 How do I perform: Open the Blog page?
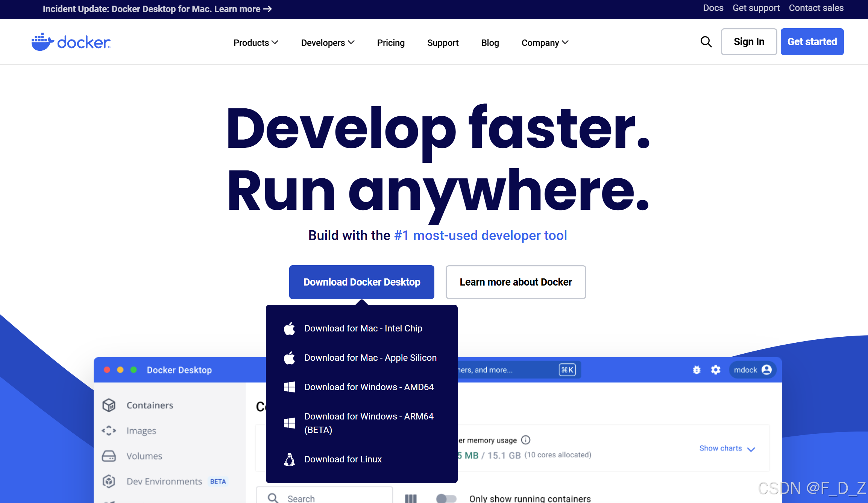click(x=490, y=43)
